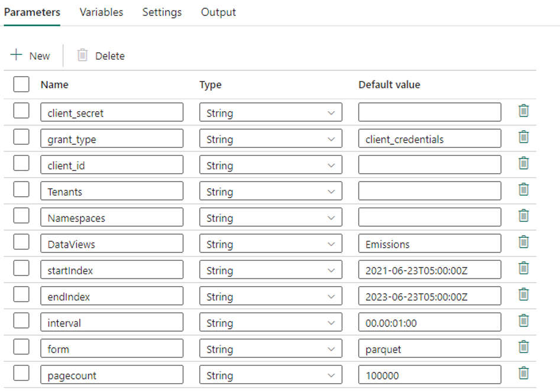Edit the endIndex default value 2023-06-23T05:00:00Z
Image resolution: width=560 pixels, height=392 pixels.
click(x=430, y=296)
